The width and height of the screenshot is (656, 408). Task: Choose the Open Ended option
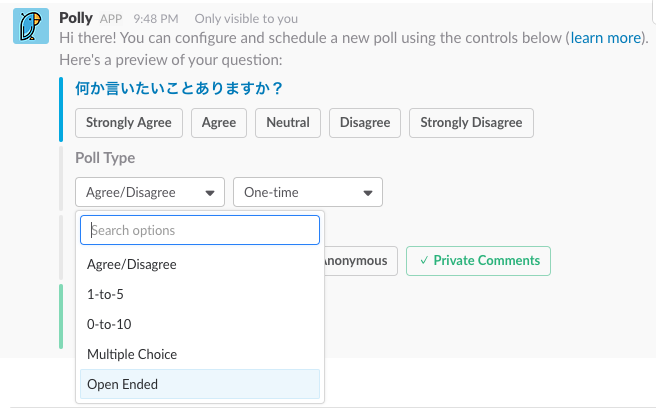click(123, 384)
